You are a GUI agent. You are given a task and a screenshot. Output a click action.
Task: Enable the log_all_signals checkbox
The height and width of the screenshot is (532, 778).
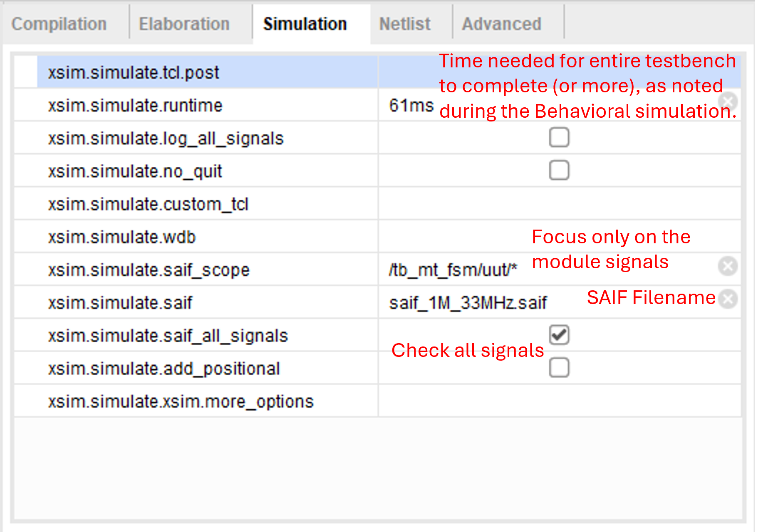point(559,138)
